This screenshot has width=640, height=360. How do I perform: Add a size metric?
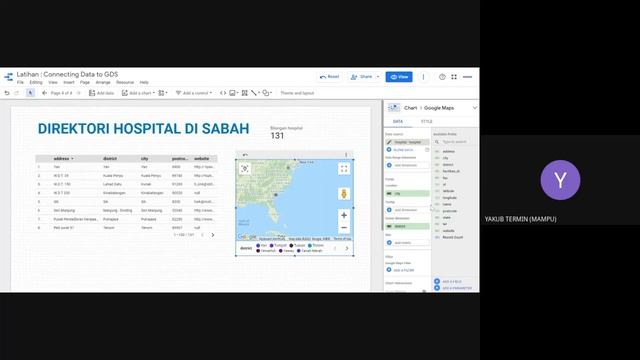tap(407, 242)
